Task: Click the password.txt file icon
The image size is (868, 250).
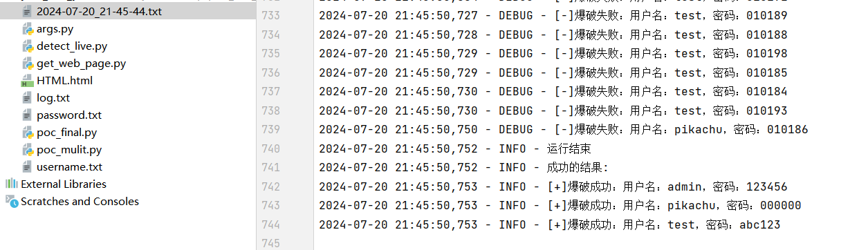Action: 28,115
